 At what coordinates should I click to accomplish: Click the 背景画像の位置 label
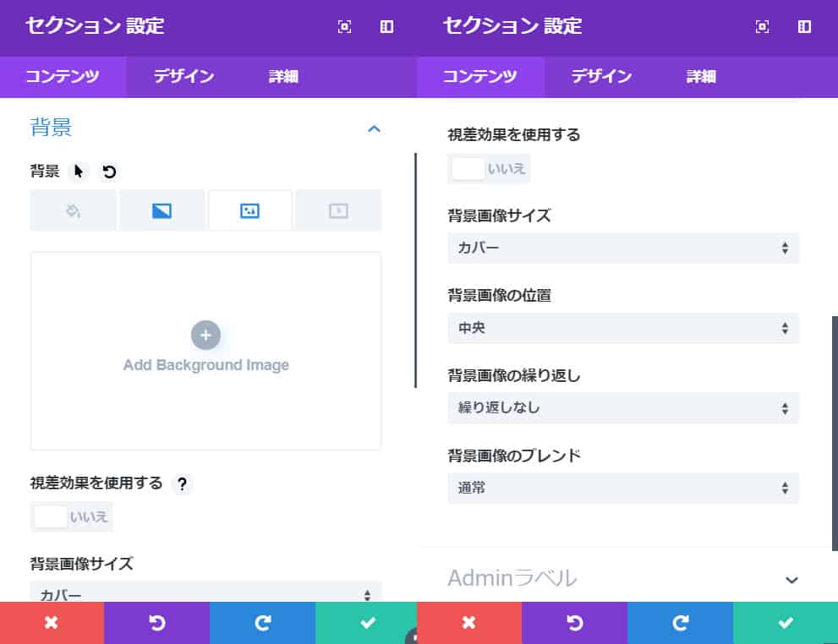(499, 295)
